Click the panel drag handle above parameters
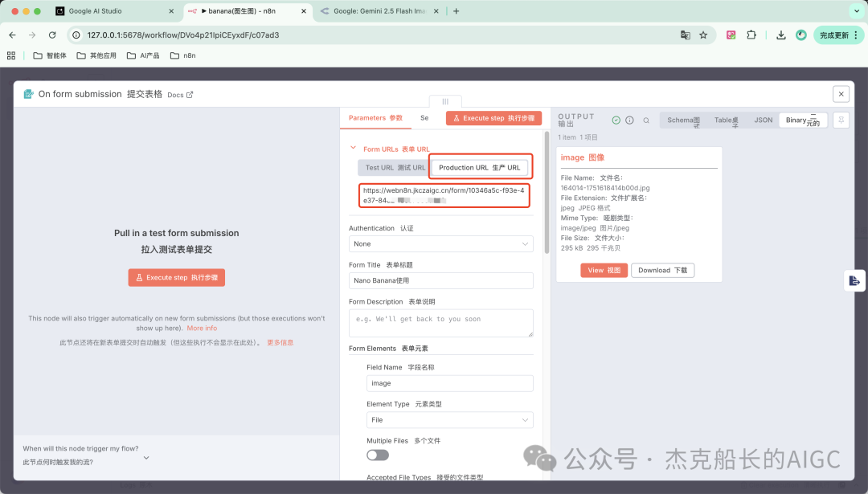The width and height of the screenshot is (868, 494). (445, 101)
